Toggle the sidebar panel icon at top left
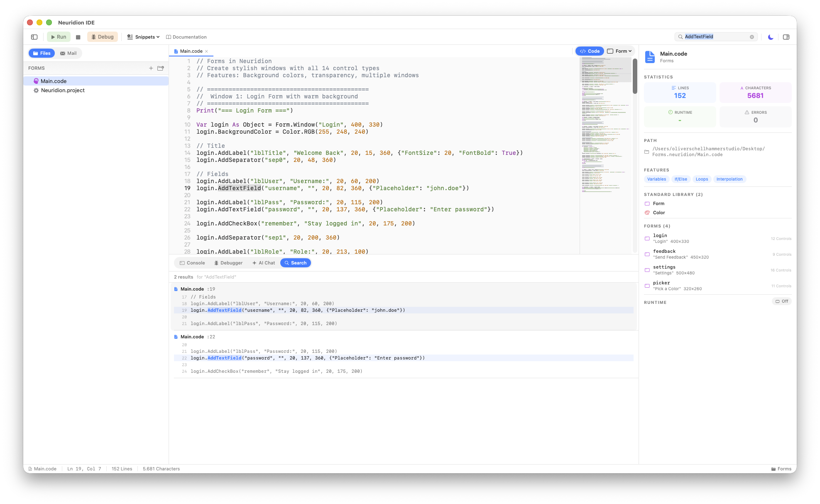This screenshot has height=504, width=820. coord(34,37)
